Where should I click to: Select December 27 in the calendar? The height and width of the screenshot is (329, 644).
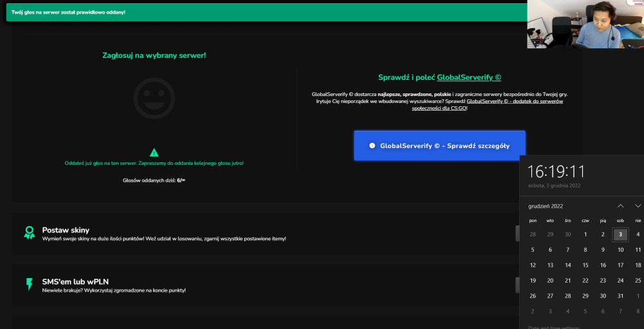pyautogui.click(x=551, y=296)
